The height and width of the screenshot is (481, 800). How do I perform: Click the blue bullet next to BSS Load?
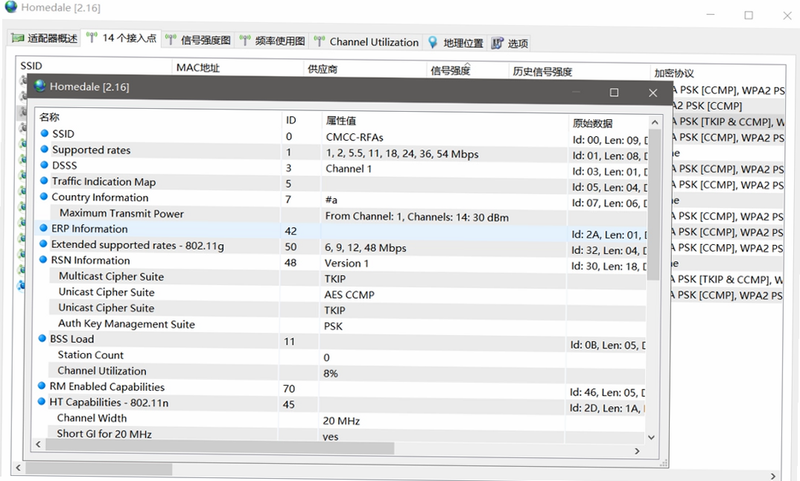(x=42, y=338)
